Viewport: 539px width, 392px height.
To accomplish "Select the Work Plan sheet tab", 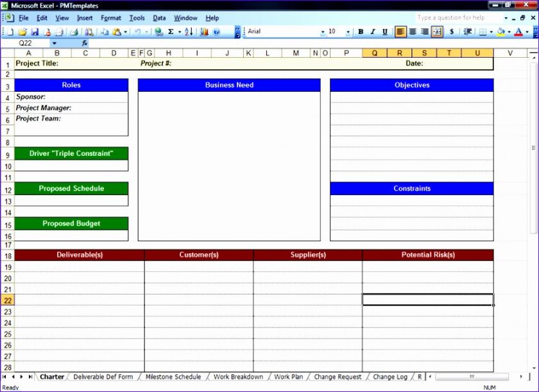I will 288,377.
